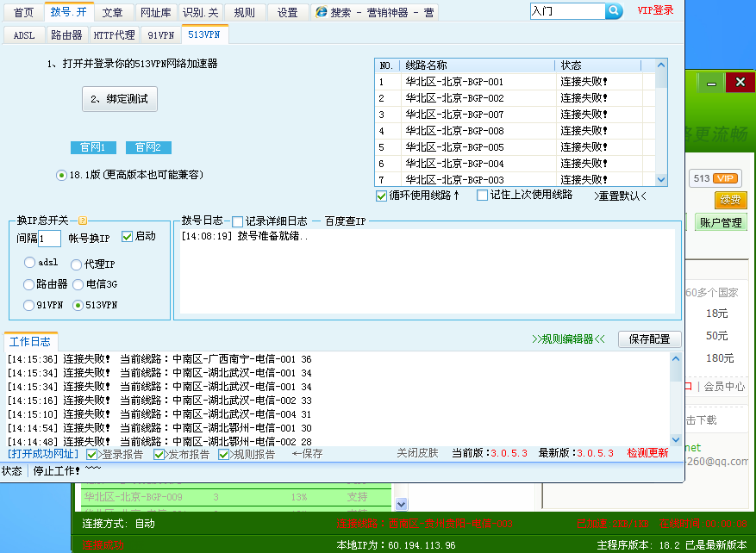Screen dimensions: 756x553
Task: Switch to the 路由器 tab
Action: point(68,34)
